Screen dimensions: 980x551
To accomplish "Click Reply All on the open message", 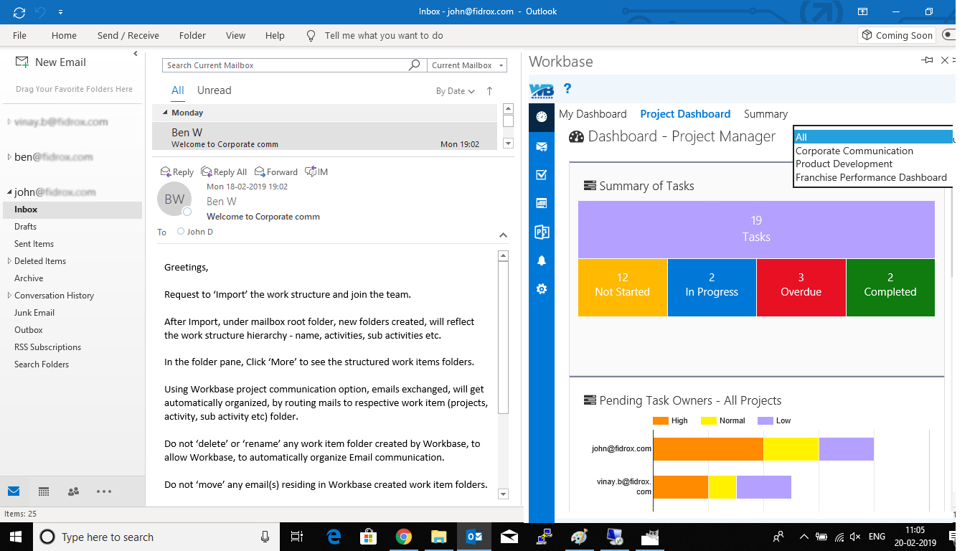I will [224, 172].
